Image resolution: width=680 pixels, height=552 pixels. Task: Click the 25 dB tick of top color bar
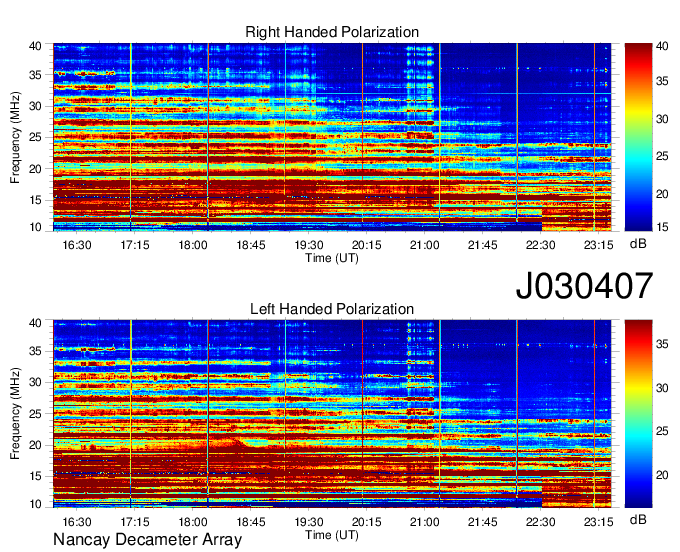coord(662,156)
